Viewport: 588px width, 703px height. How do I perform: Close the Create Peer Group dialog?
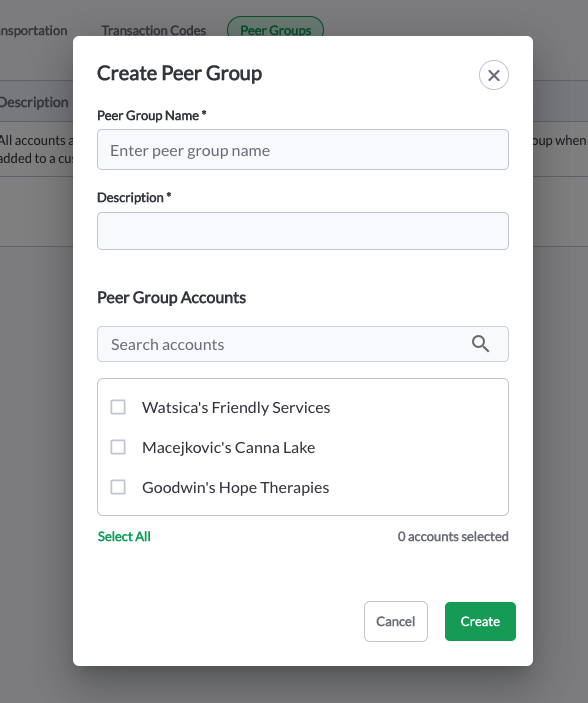[493, 75]
